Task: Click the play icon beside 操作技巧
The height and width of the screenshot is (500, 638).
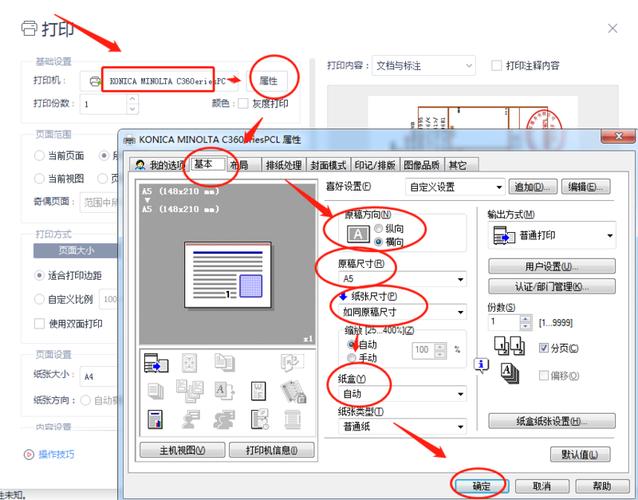Action: [29, 454]
